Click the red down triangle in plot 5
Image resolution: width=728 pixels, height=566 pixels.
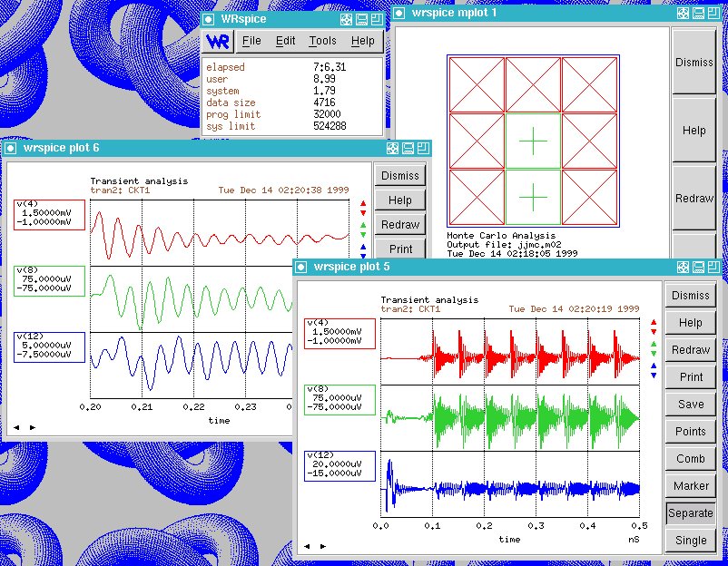654,332
